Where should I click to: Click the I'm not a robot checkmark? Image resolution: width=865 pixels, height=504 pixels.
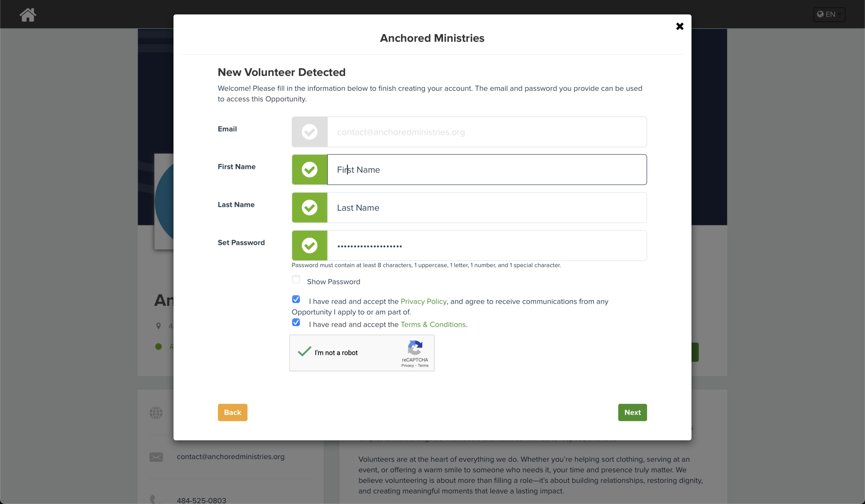(x=304, y=352)
